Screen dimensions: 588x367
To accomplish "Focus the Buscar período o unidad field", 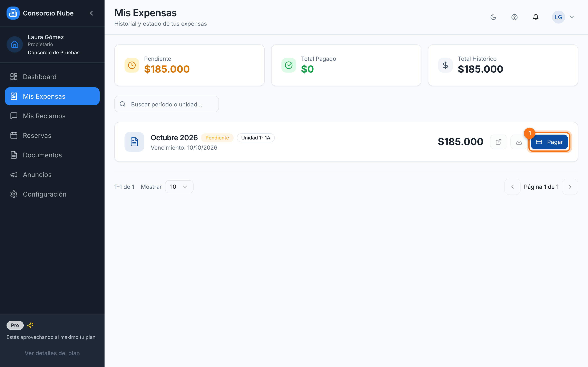I will point(166,104).
